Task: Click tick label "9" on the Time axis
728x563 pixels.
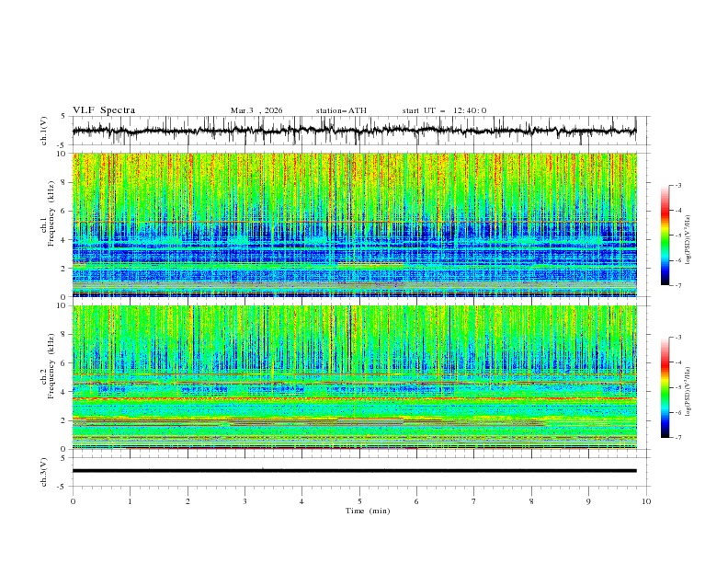Action: [588, 501]
